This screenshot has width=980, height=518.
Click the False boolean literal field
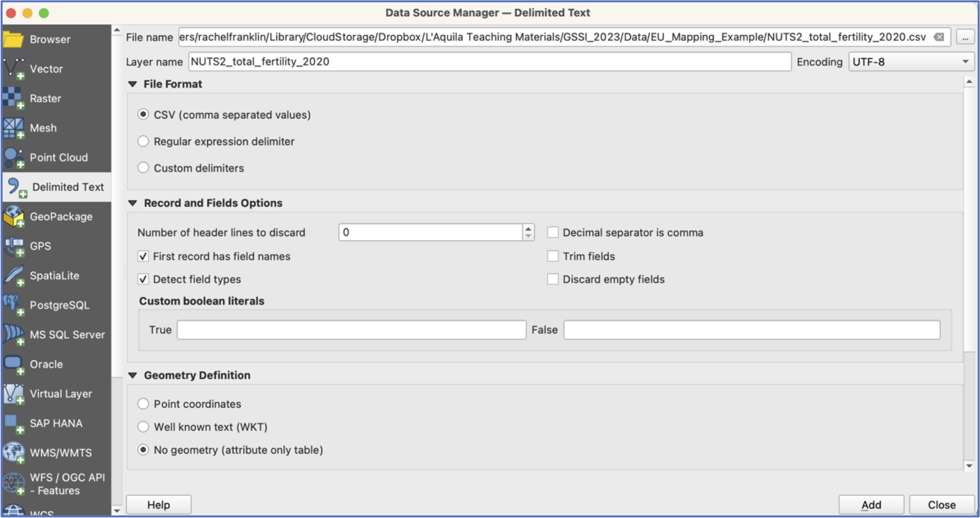click(x=752, y=330)
